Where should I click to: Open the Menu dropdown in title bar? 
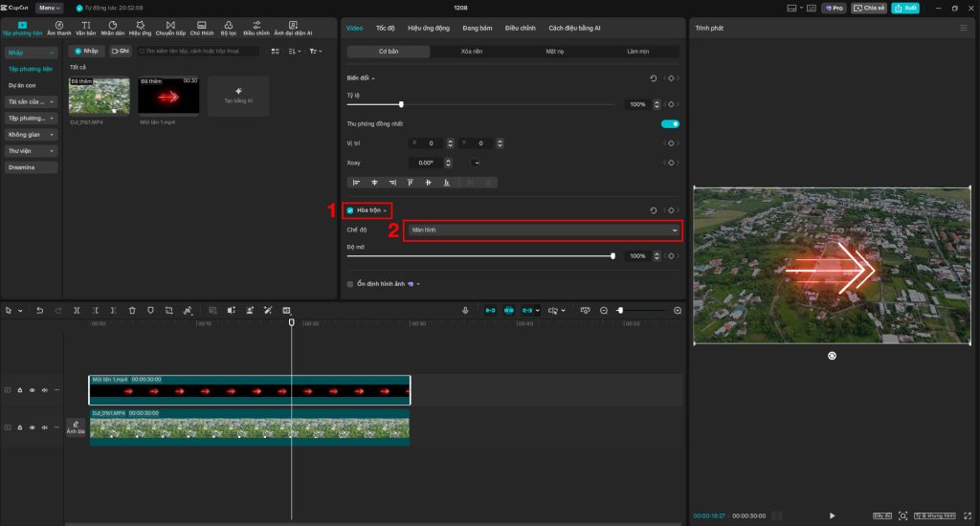click(x=52, y=7)
